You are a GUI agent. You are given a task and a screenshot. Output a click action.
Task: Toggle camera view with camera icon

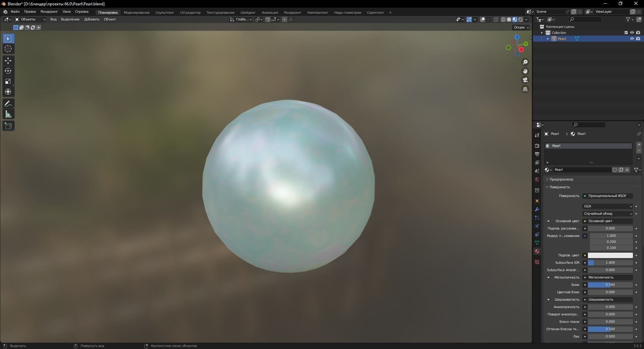(525, 80)
